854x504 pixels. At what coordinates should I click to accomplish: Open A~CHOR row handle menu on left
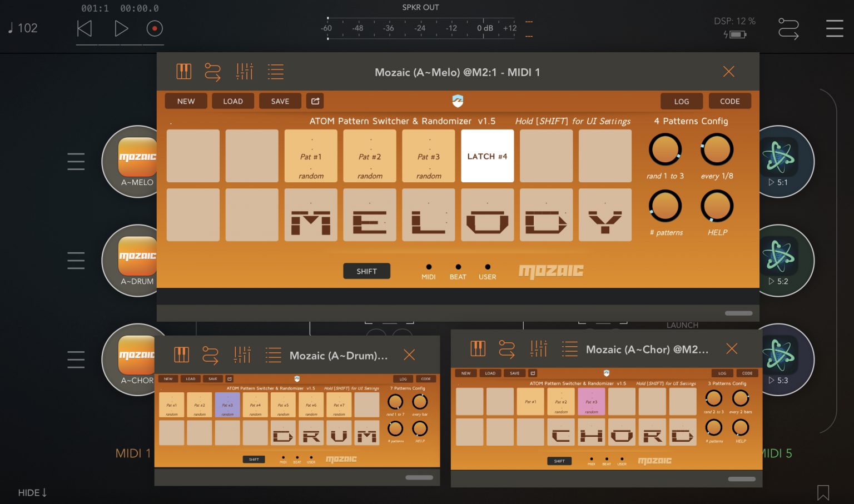tap(76, 359)
